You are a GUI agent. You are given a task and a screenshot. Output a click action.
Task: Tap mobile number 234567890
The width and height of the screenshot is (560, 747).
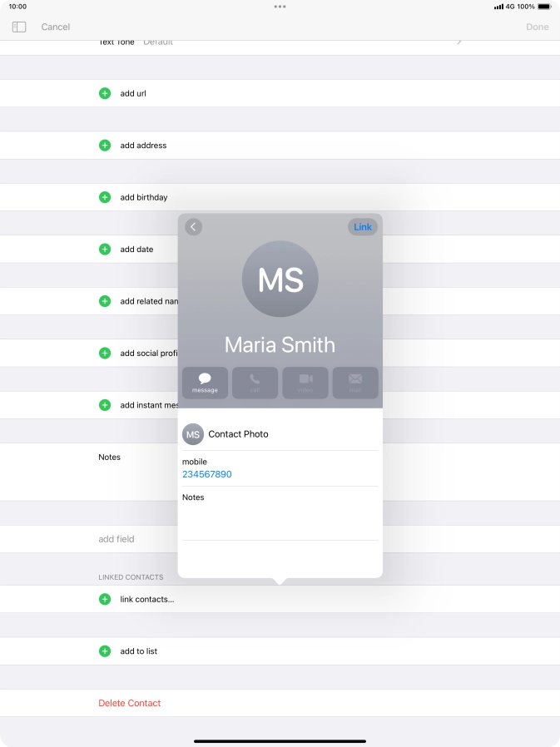coord(207,474)
